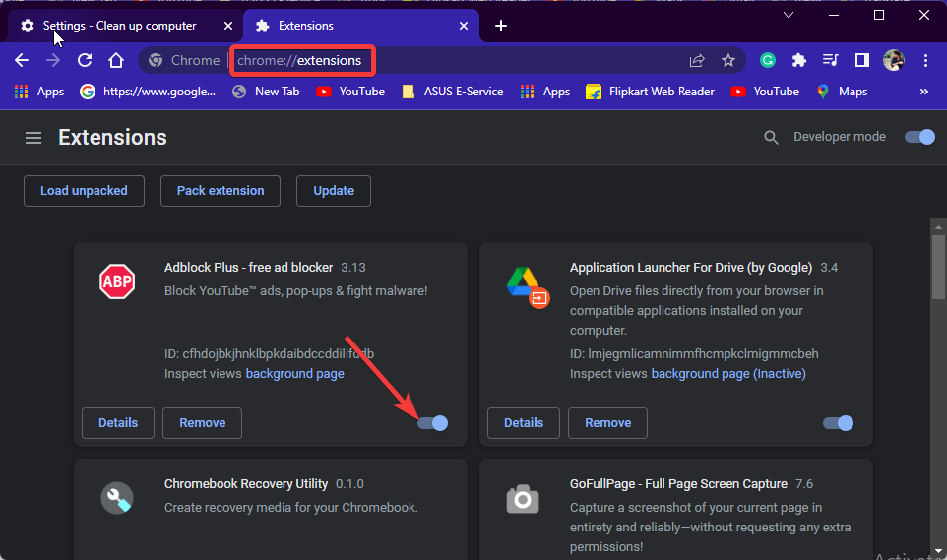The width and height of the screenshot is (947, 560).
Task: Share this page icon in address bar
Action: pos(697,60)
